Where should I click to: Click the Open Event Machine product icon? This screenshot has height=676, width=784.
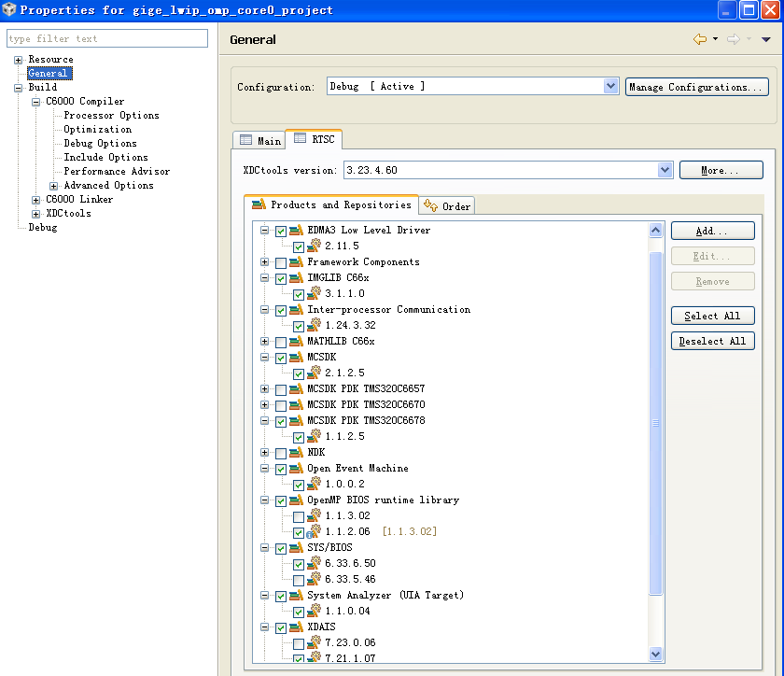pyautogui.click(x=297, y=469)
